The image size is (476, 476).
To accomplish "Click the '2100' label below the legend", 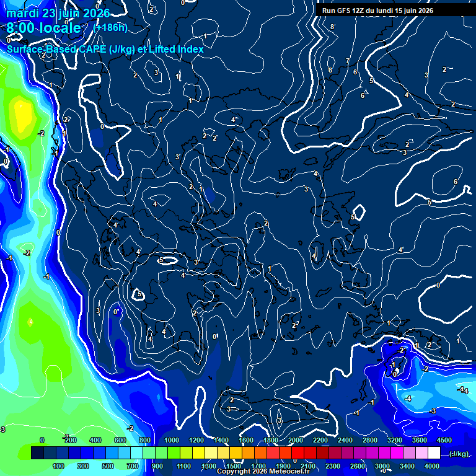I will [x=308, y=466].
